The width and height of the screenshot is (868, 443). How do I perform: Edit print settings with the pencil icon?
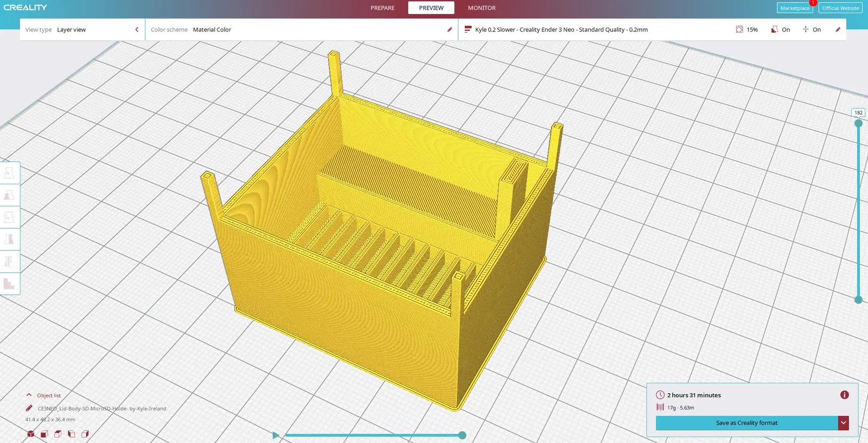point(838,30)
